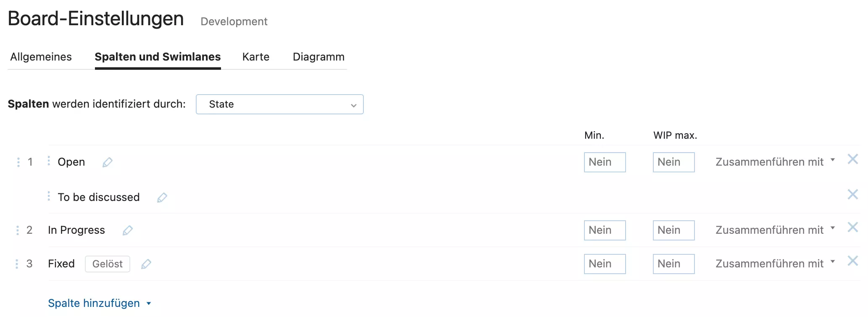Rename "In Progress" using its pencil icon
Image resolution: width=868 pixels, height=317 pixels.
point(128,230)
